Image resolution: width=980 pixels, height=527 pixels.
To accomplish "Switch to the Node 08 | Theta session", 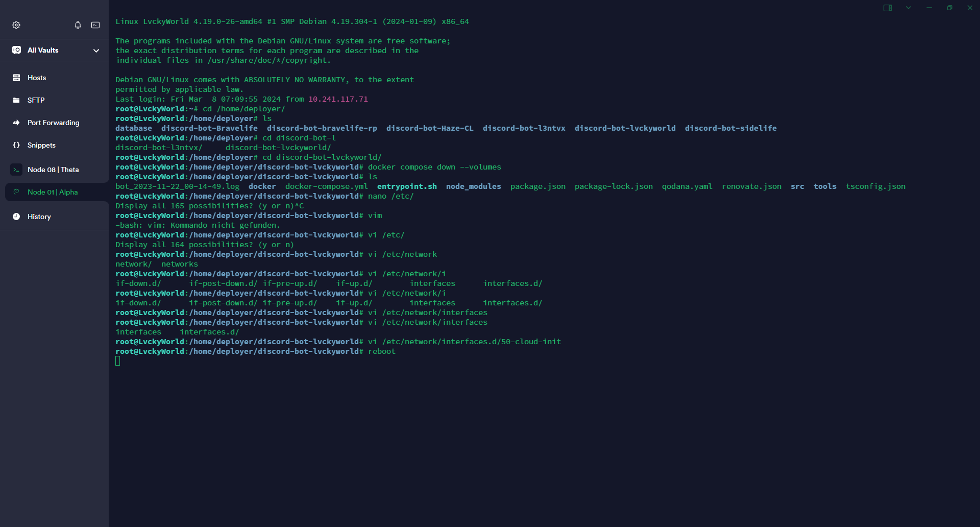I will [53, 170].
